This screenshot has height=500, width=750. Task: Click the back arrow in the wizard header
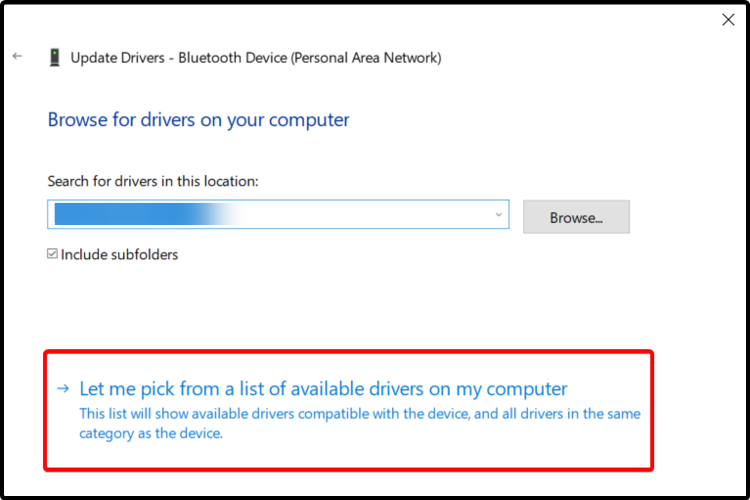[x=17, y=57]
